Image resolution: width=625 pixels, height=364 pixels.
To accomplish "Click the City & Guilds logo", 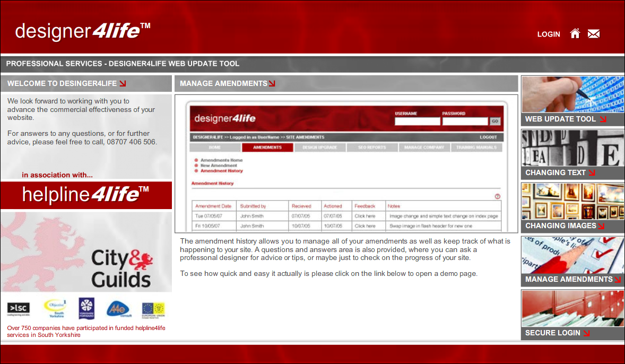I will (x=122, y=268).
